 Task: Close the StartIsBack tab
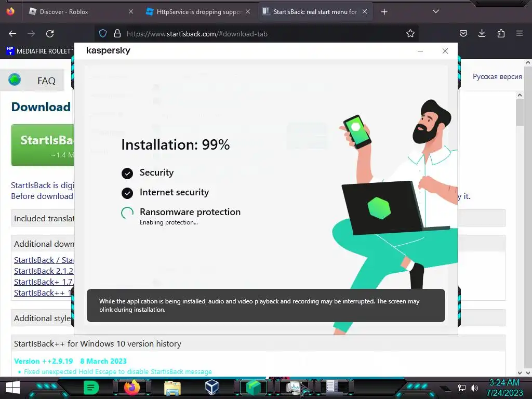pyautogui.click(x=365, y=11)
